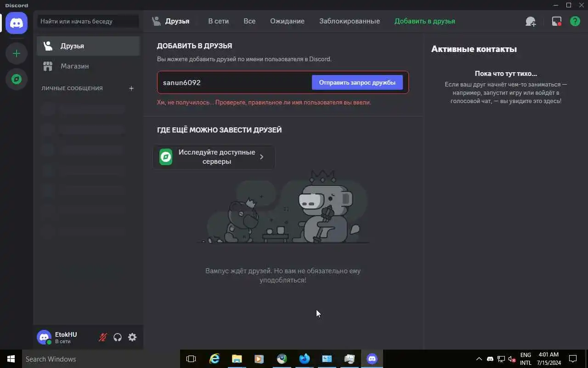The image size is (588, 368).
Task: Click the Друзья header label icon
Action: coord(157,21)
